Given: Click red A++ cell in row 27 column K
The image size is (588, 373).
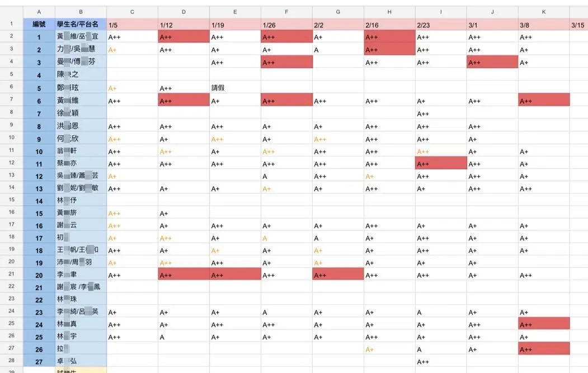Looking at the screenshot, I should click(x=544, y=348).
